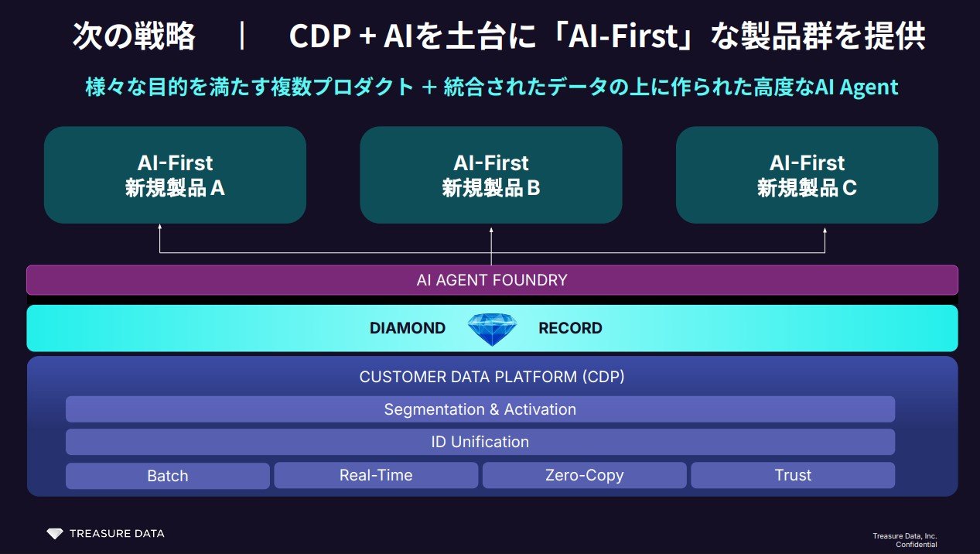Screen dimensions: 980x554
Task: Click the RECORD label text
Action: point(570,328)
